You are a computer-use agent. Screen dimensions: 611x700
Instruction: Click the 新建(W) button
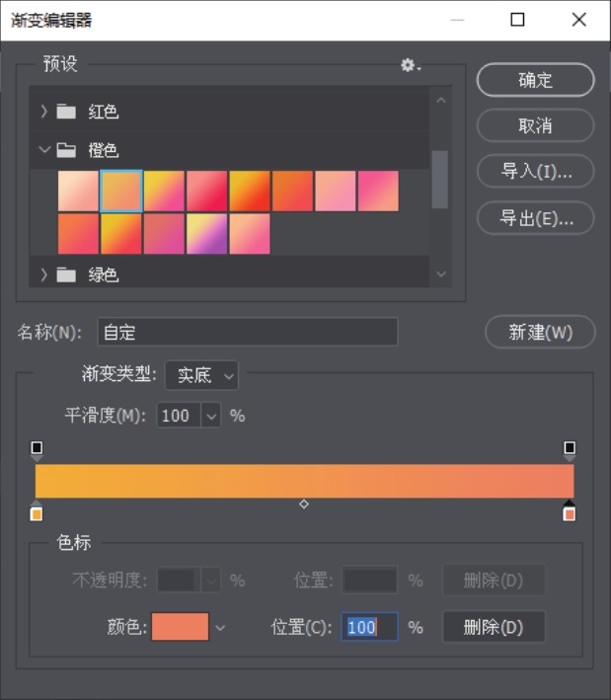[x=540, y=332]
